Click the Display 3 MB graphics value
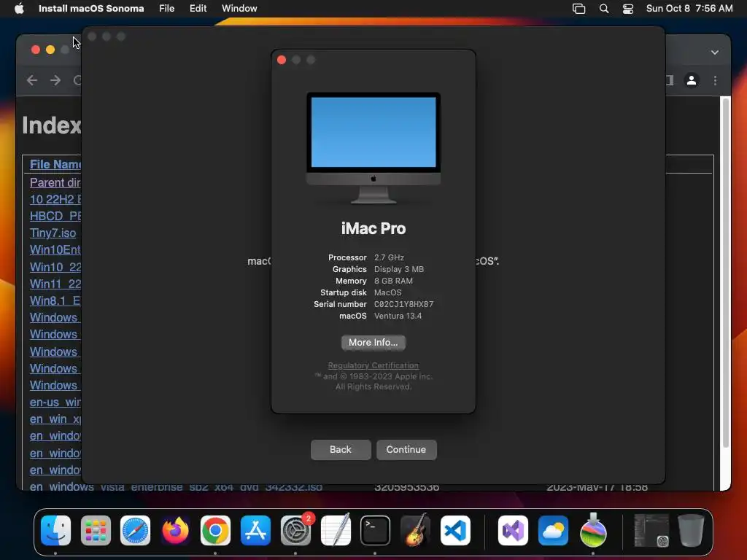The height and width of the screenshot is (560, 747). click(x=399, y=269)
